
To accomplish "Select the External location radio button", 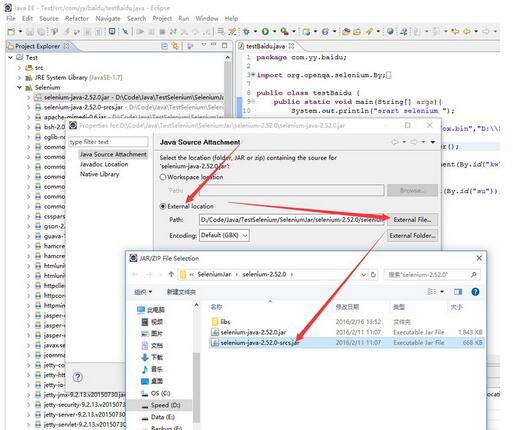I will tap(163, 206).
